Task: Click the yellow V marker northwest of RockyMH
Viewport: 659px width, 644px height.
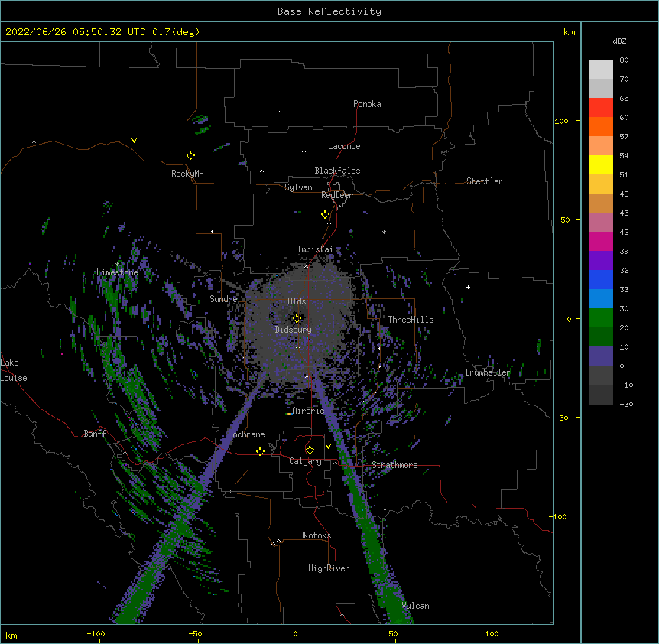Action: coord(134,141)
